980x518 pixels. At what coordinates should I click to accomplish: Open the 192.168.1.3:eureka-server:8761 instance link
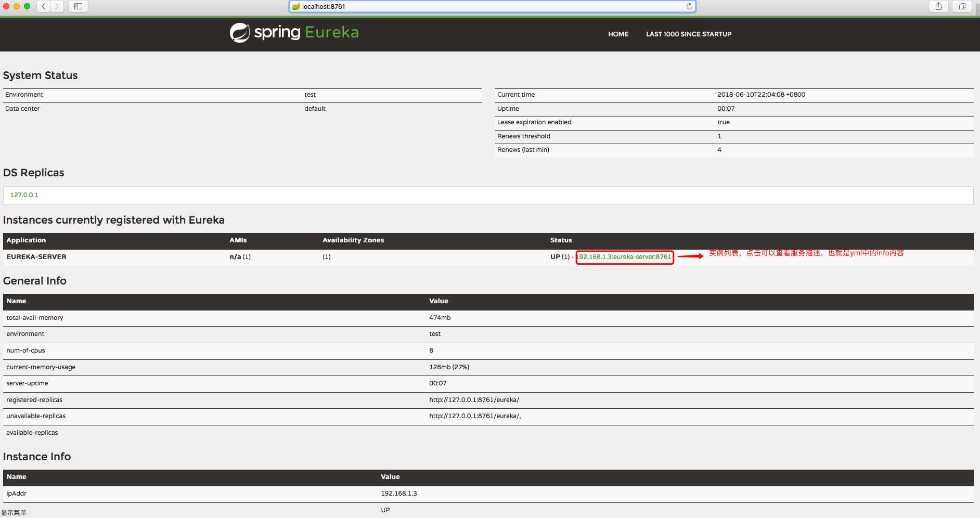click(x=625, y=257)
